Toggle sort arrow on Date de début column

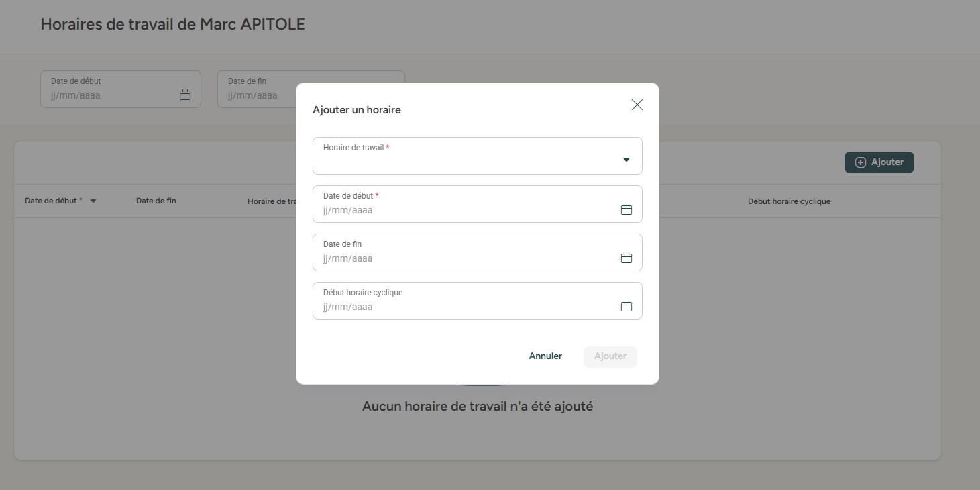[93, 201]
